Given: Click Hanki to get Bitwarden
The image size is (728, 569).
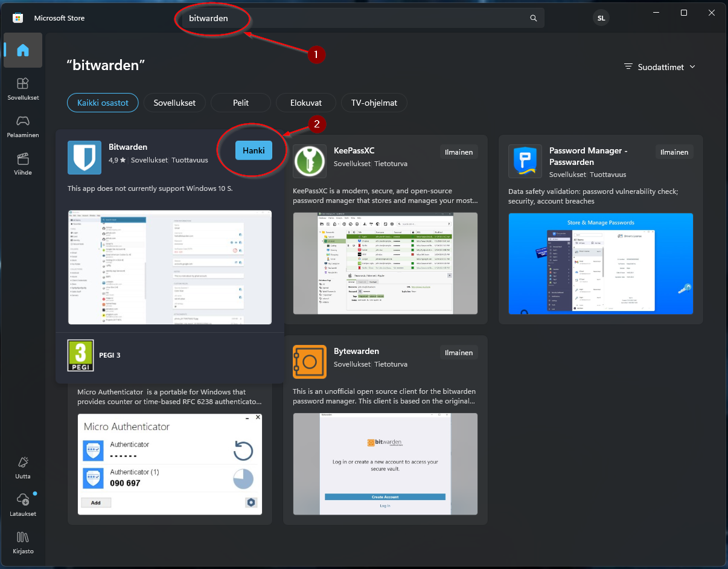Looking at the screenshot, I should [254, 151].
